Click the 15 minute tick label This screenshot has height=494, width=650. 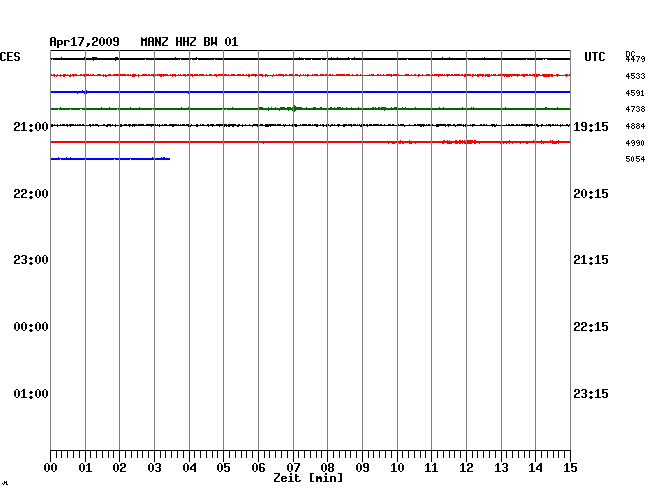pyautogui.click(x=570, y=467)
